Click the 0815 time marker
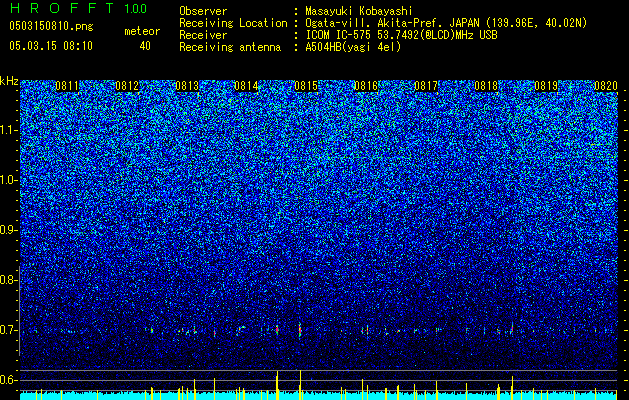The width and height of the screenshot is (629, 400). click(306, 86)
